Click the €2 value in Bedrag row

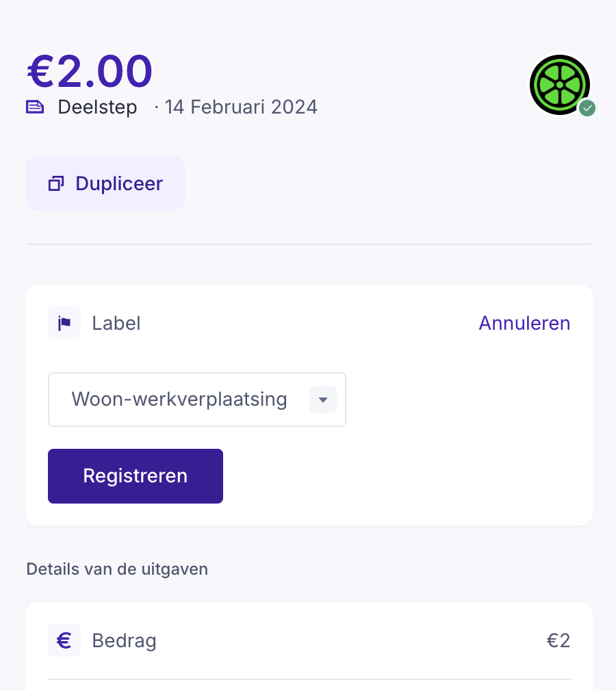(558, 641)
